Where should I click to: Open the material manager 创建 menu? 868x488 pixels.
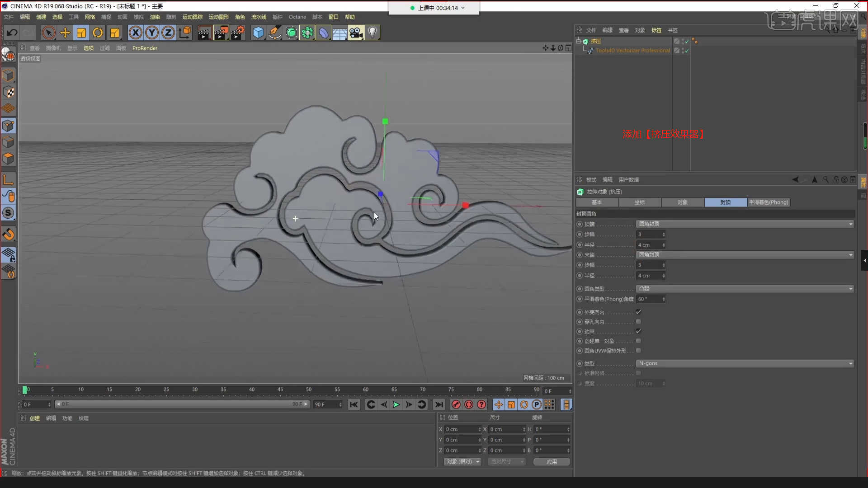[35, 418]
